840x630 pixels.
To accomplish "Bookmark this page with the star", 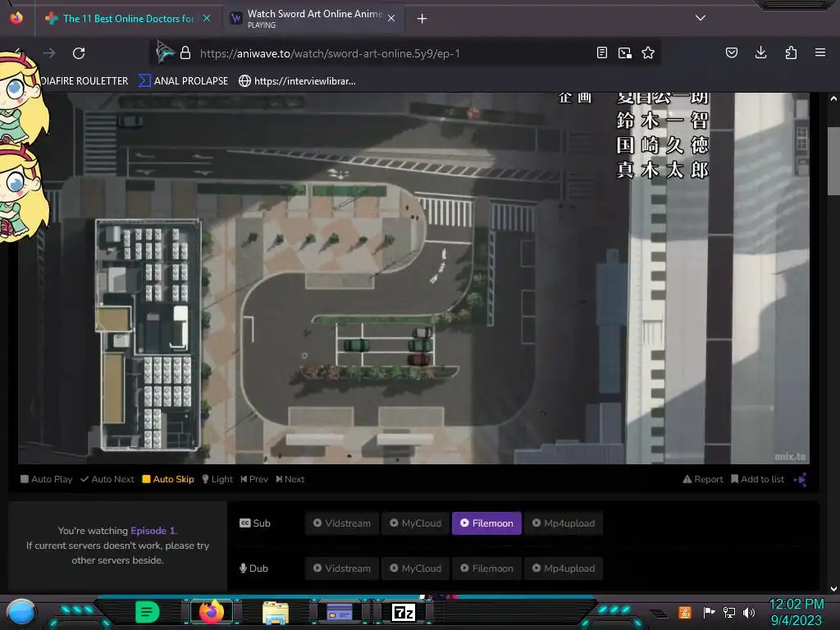I will 648,52.
